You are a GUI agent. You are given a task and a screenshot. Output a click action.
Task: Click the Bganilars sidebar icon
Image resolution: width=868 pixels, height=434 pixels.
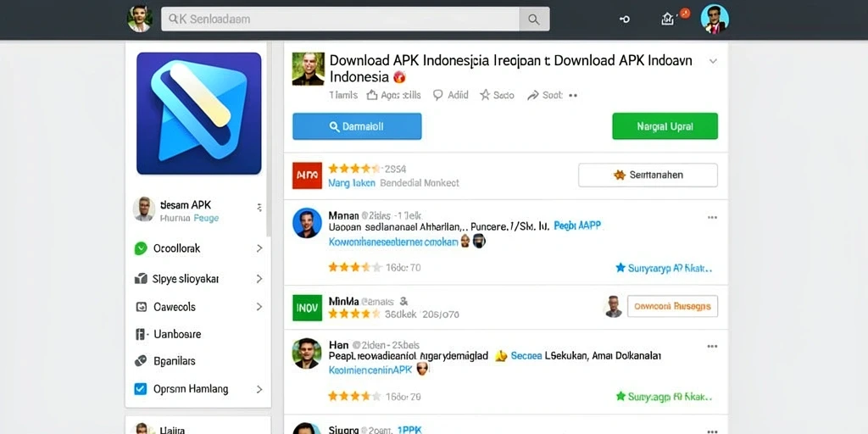(141, 361)
